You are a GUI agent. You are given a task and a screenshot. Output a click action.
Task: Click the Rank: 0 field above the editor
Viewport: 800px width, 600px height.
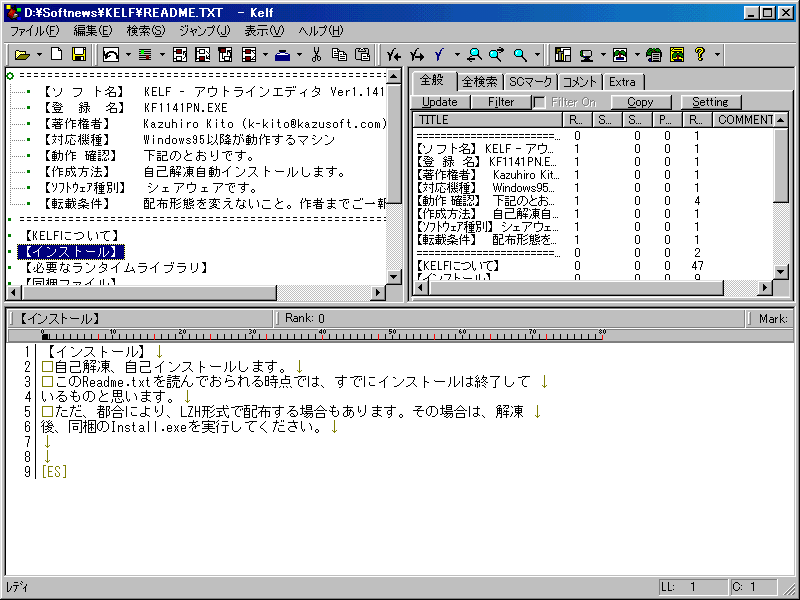click(510, 319)
